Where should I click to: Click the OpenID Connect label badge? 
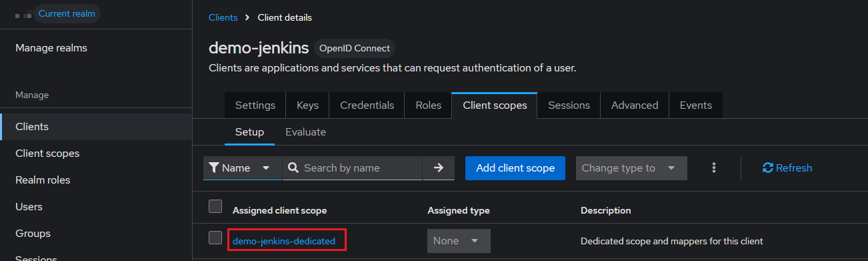point(355,49)
